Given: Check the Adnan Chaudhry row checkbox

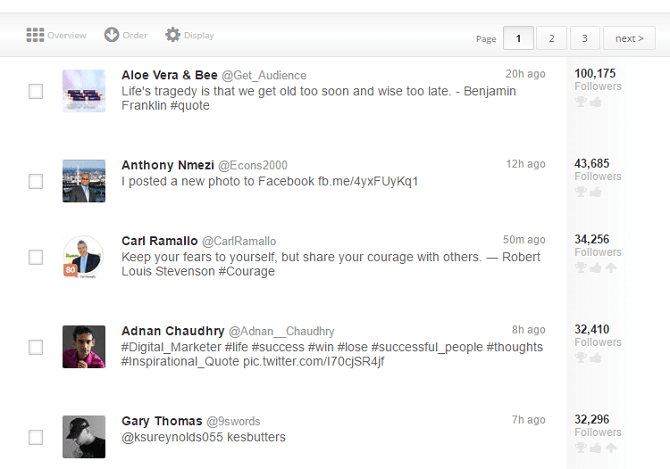Looking at the screenshot, I should pyautogui.click(x=35, y=347).
